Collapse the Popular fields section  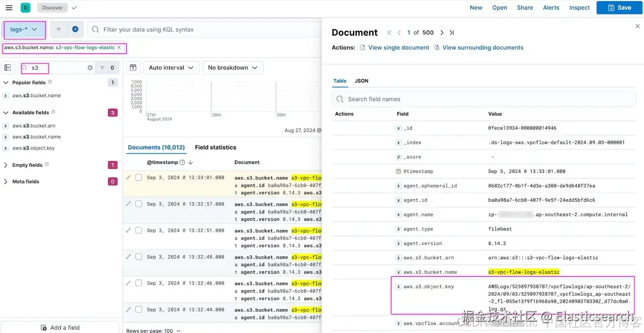(6, 82)
